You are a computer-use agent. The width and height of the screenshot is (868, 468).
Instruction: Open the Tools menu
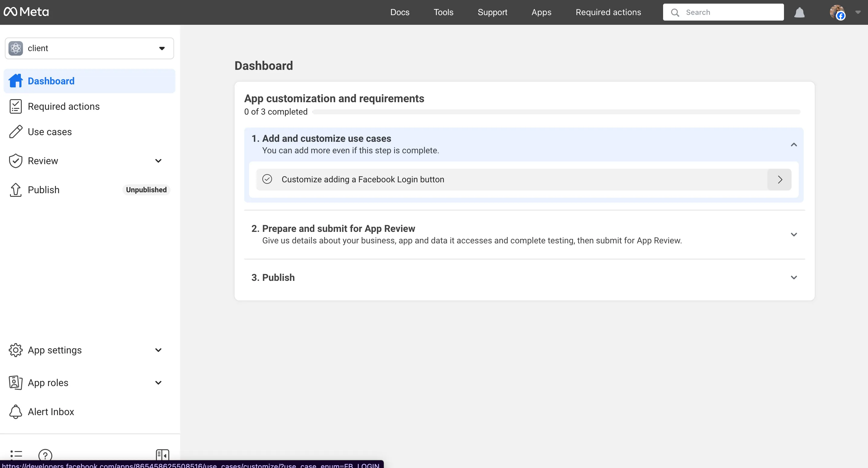443,12
